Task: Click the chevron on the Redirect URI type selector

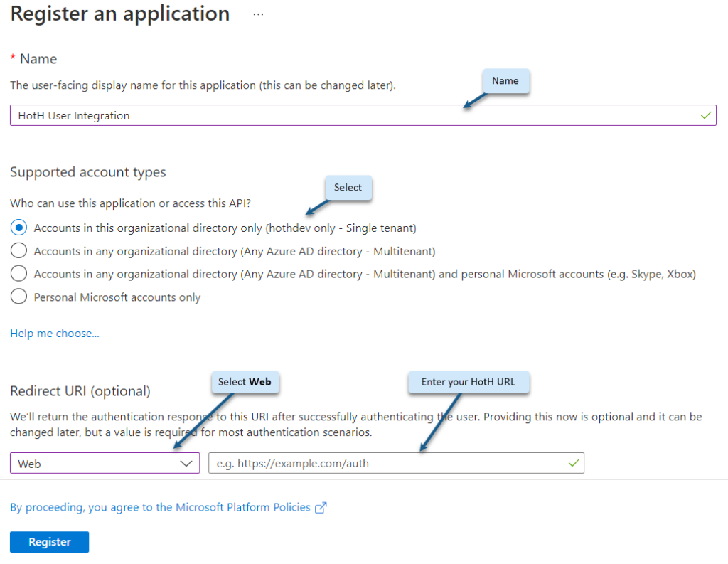Action: tap(186, 463)
